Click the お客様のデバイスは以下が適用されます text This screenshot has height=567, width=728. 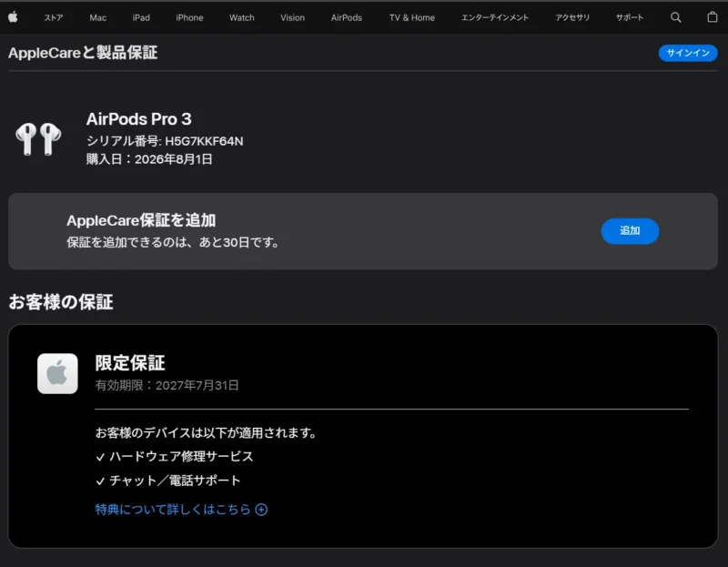tap(206, 433)
